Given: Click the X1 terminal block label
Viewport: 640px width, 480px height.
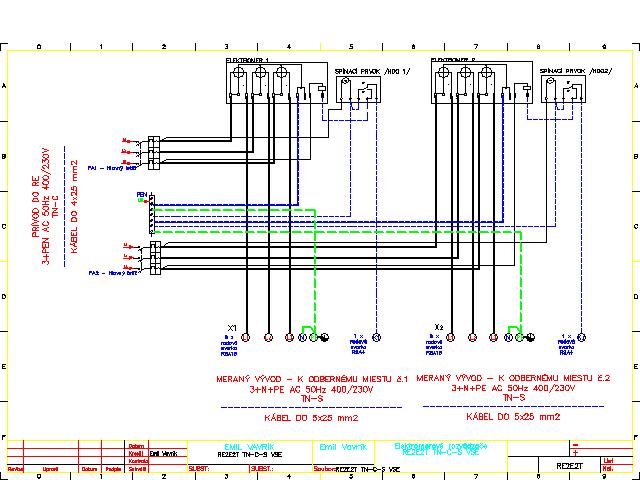Looking at the screenshot, I should (232, 327).
